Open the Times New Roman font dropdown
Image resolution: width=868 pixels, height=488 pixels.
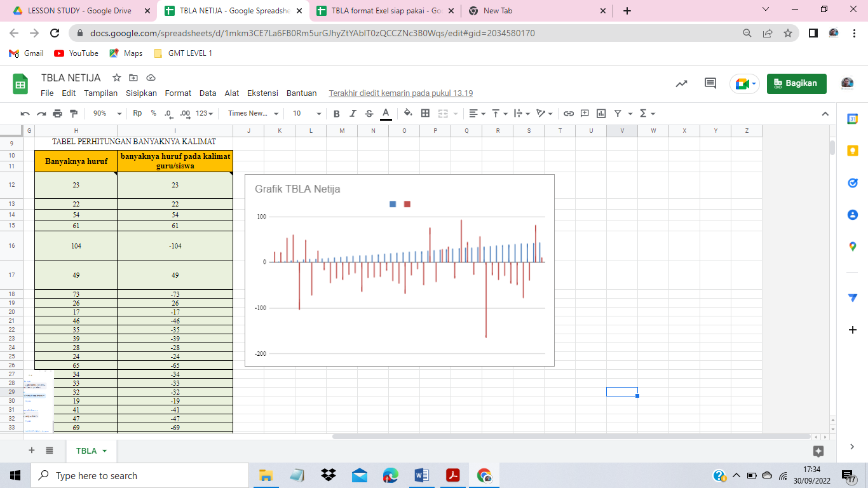pyautogui.click(x=253, y=114)
